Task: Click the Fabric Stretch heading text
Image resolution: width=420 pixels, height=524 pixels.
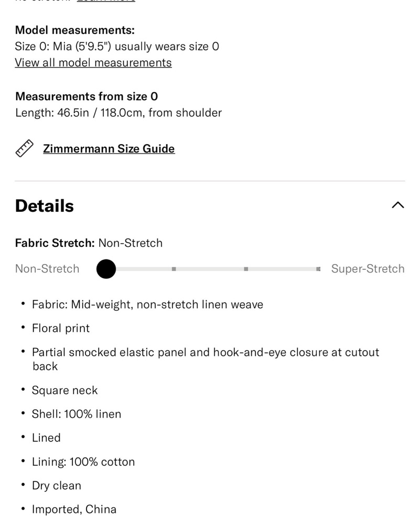Action: coord(55,243)
